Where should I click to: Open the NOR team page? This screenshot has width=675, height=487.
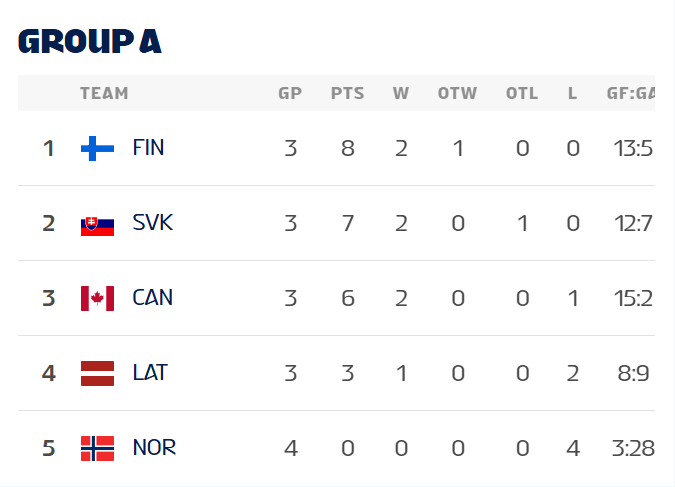point(154,448)
